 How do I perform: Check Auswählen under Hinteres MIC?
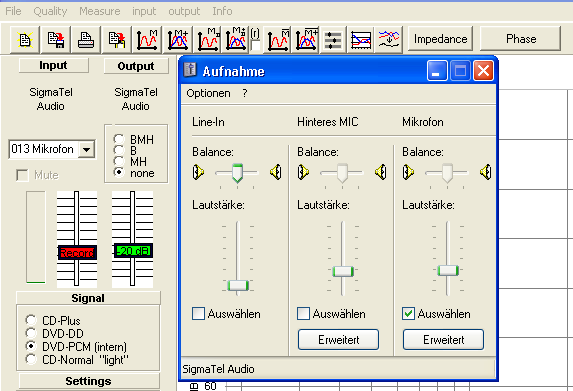click(303, 314)
